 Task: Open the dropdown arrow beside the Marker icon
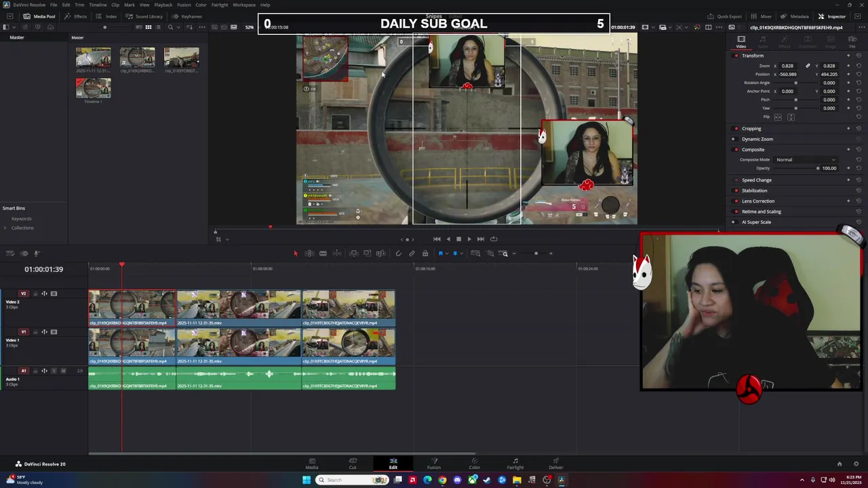[x=462, y=253]
